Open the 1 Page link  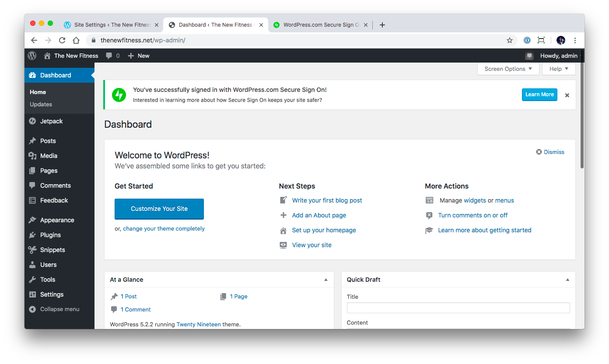click(x=239, y=296)
